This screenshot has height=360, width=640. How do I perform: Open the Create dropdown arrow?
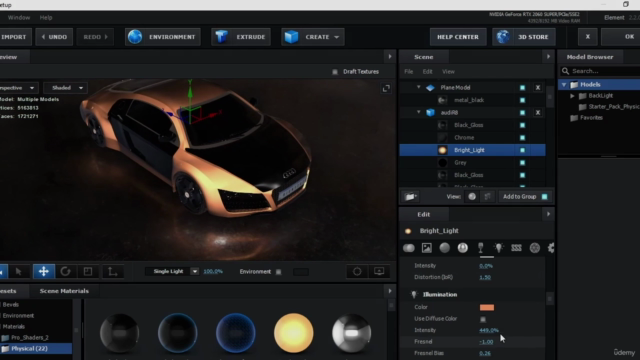click(x=337, y=37)
